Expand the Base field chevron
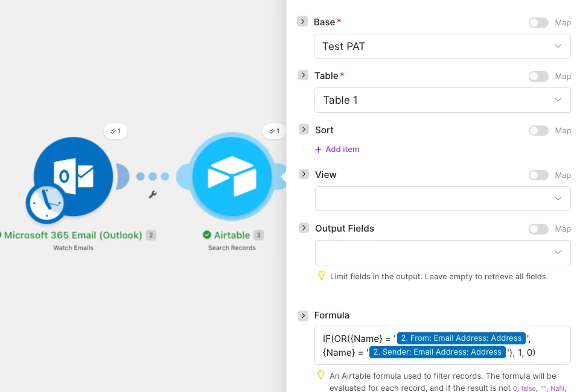Image resolution: width=577 pixels, height=392 pixels. [302, 21]
